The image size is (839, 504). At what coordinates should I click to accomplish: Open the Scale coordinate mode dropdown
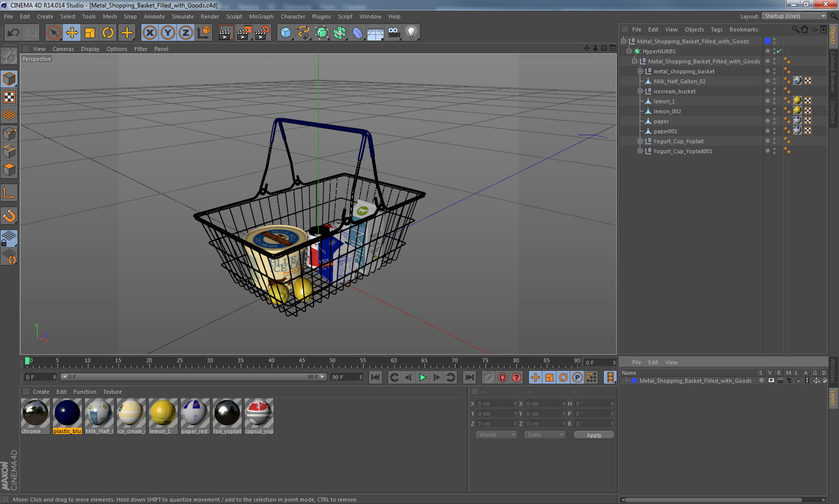(x=544, y=435)
